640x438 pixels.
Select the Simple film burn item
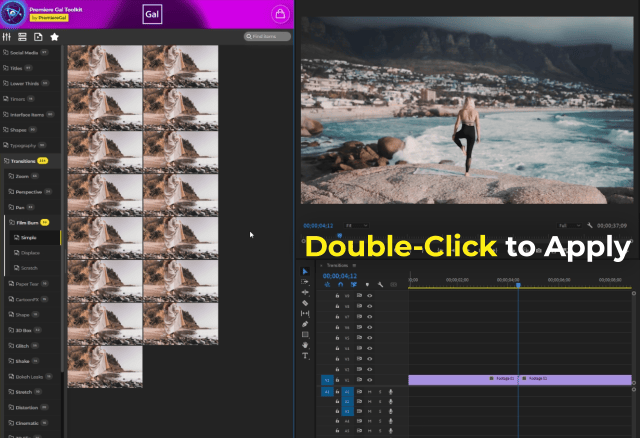35,238
